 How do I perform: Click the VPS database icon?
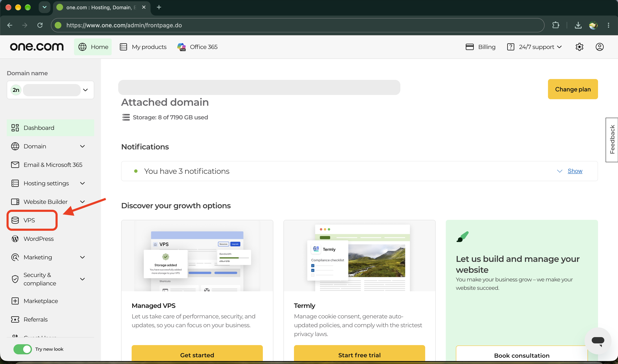(15, 220)
